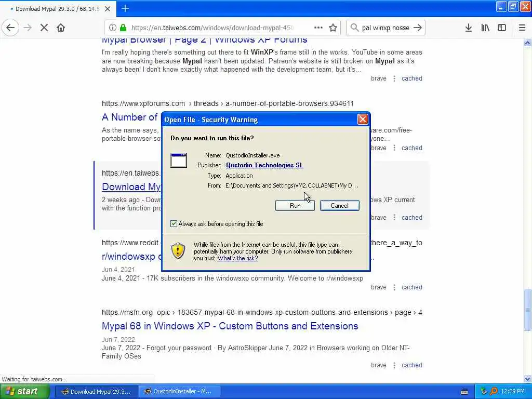This screenshot has height=399, width=532.
Task: Toggle the sidebar view icon
Action: point(502,28)
